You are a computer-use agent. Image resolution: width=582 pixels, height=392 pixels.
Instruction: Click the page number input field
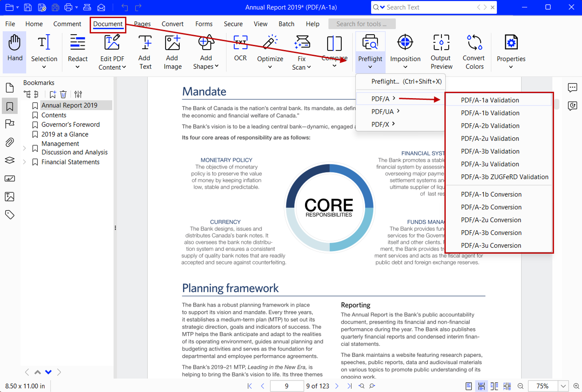coord(286,386)
